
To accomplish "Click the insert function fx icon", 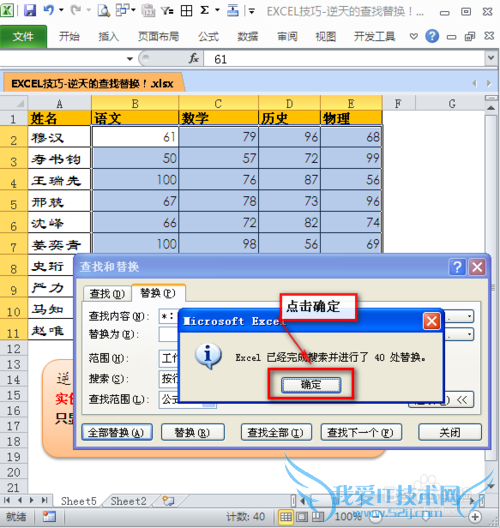I will [194, 59].
